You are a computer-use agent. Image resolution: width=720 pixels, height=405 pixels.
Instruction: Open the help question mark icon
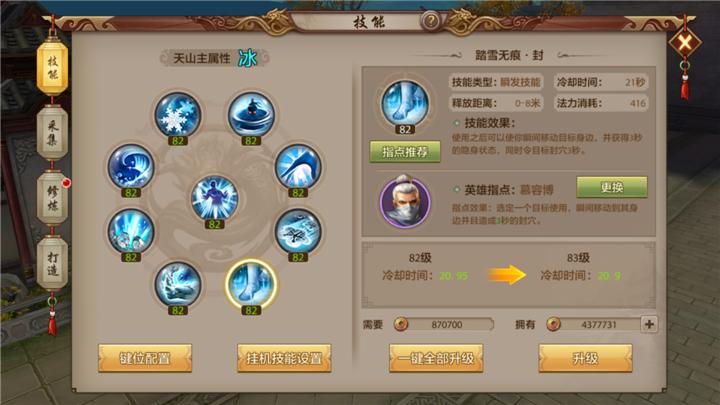click(x=431, y=21)
